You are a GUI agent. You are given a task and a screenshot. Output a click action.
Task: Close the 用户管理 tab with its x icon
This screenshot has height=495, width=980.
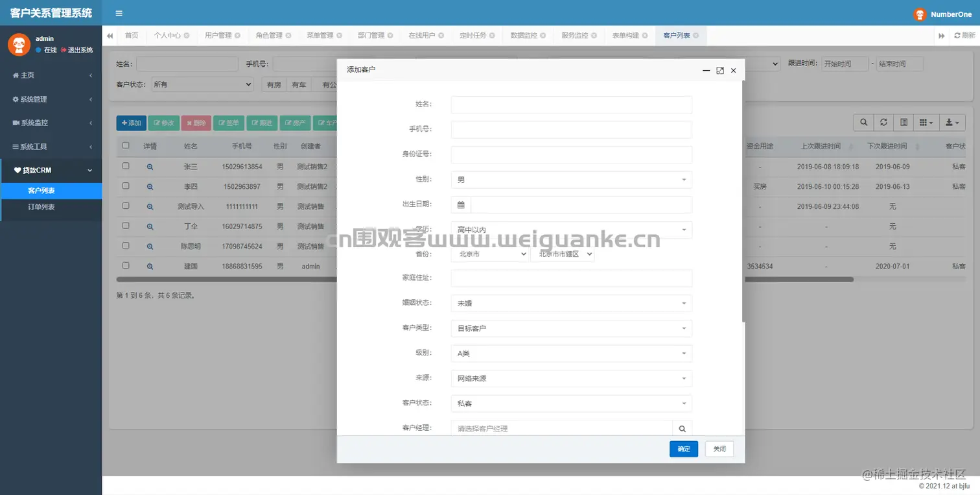[x=237, y=36]
